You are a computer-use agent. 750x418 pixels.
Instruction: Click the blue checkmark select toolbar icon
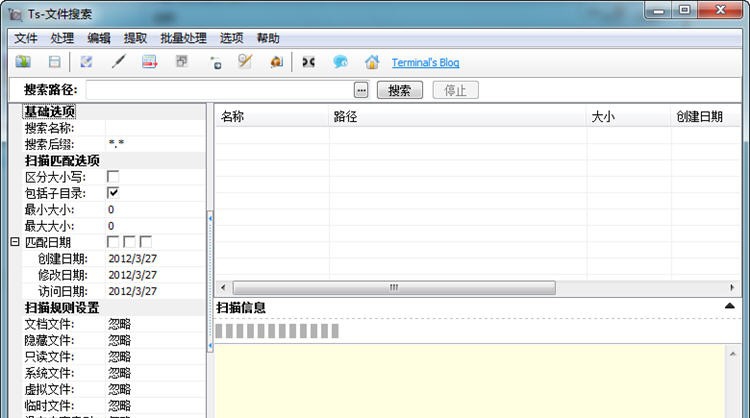coord(86,62)
